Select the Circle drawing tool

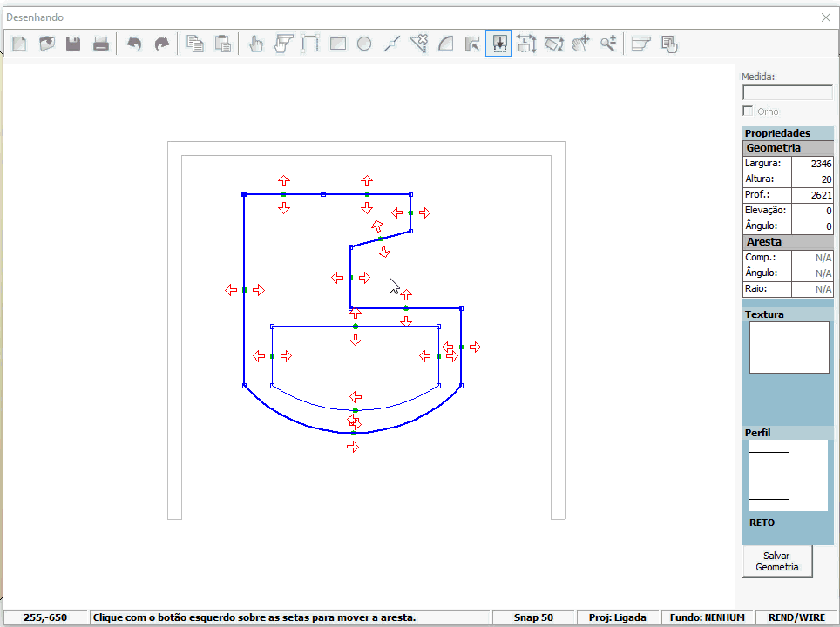click(x=364, y=44)
